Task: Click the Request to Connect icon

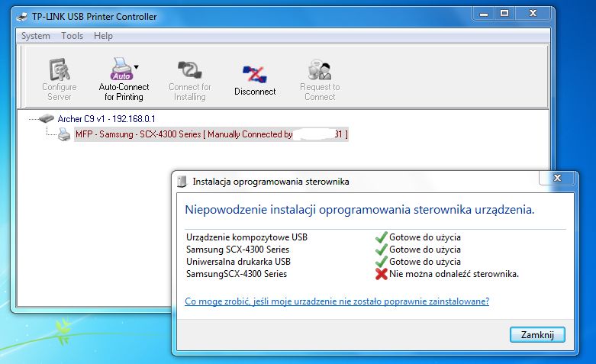Action: pyautogui.click(x=320, y=69)
